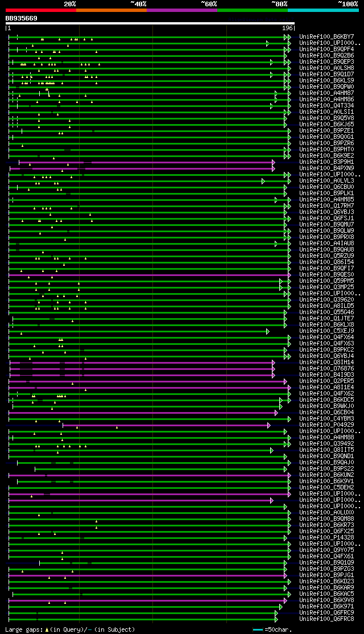Select the UniRef100_B6KUN2 label
Screen dimensions: 364x634
tap(327, 475)
